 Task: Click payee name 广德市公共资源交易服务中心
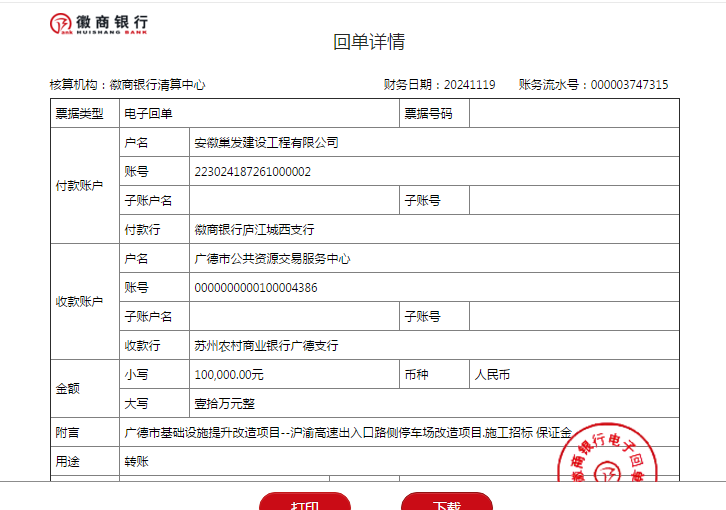tap(272, 259)
